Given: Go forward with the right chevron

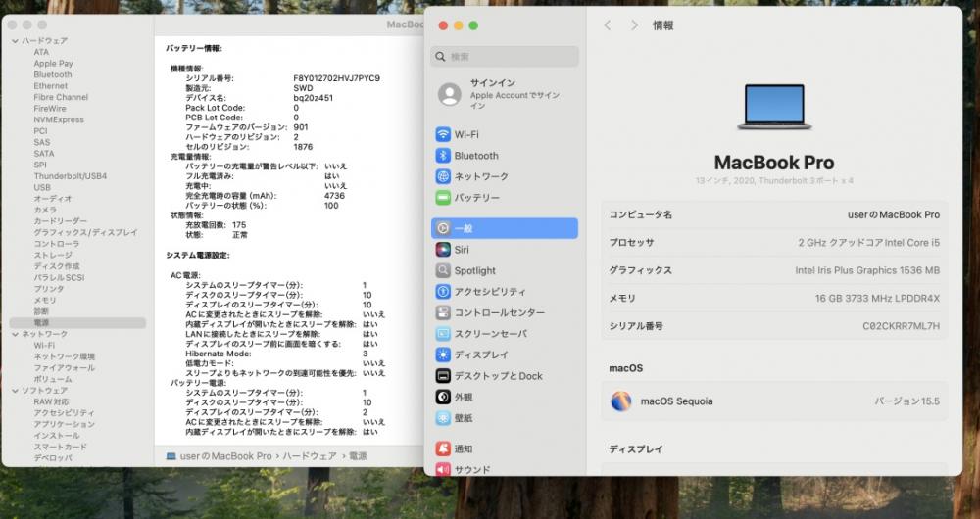Looking at the screenshot, I should click(634, 25).
